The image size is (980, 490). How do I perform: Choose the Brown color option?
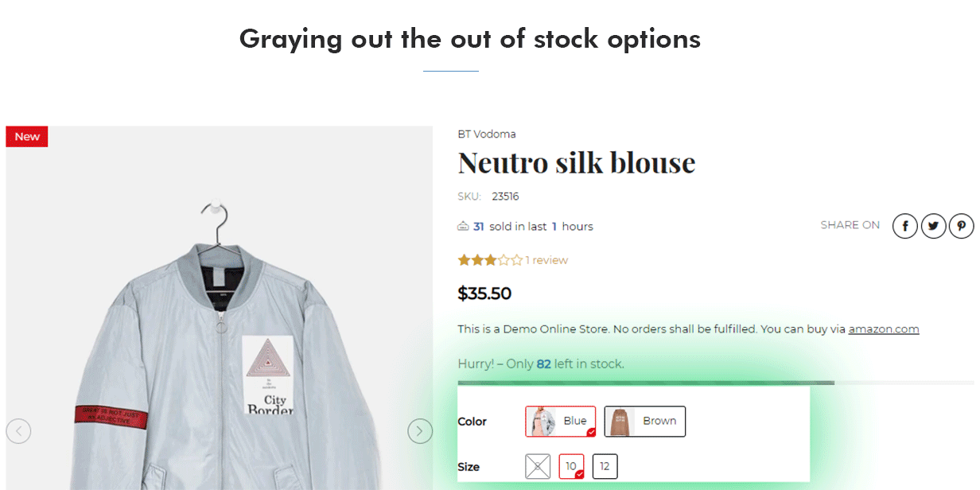(644, 422)
